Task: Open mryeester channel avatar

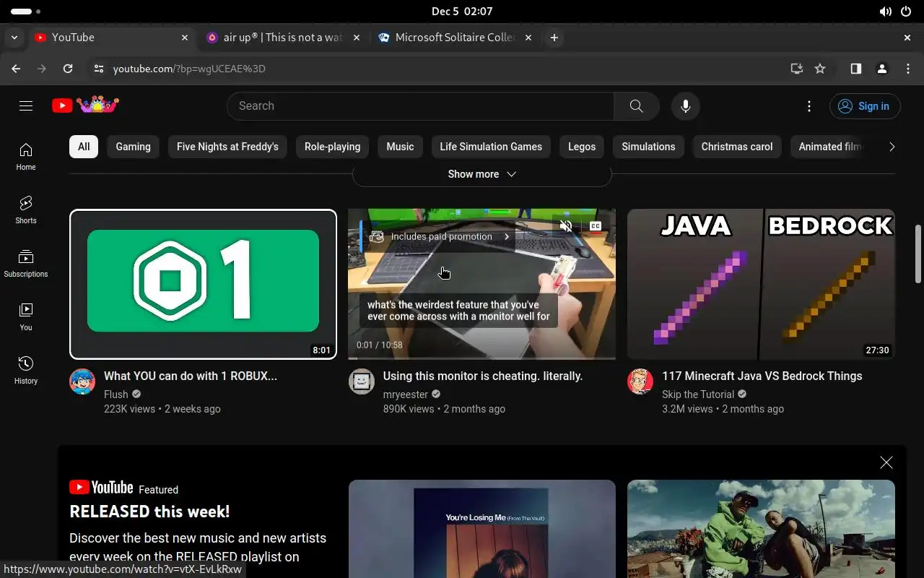Action: pyautogui.click(x=362, y=381)
